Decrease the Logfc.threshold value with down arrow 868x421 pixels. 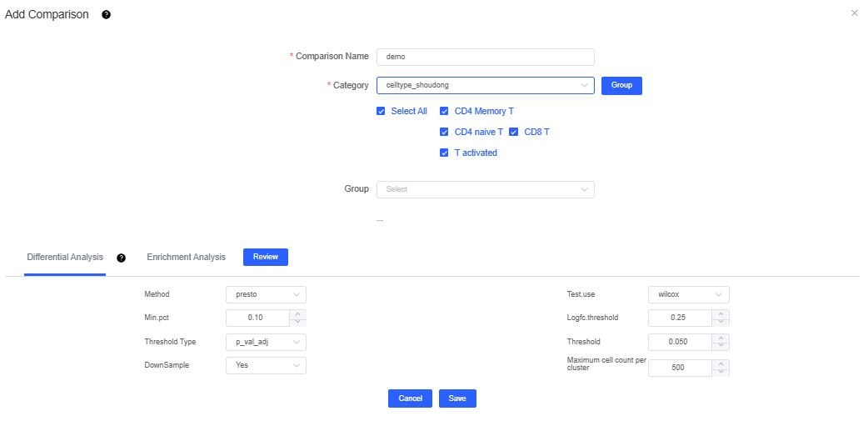(x=721, y=322)
